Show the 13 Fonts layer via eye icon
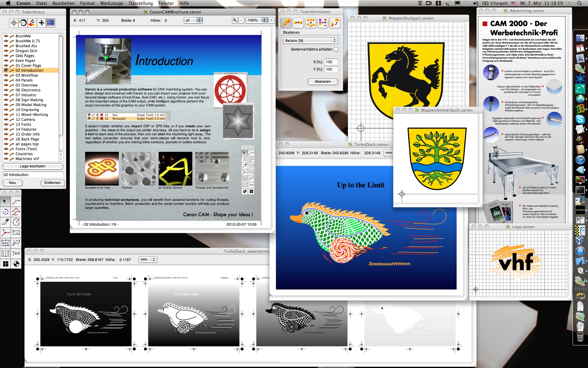The image size is (588, 368). pyautogui.click(x=6, y=124)
